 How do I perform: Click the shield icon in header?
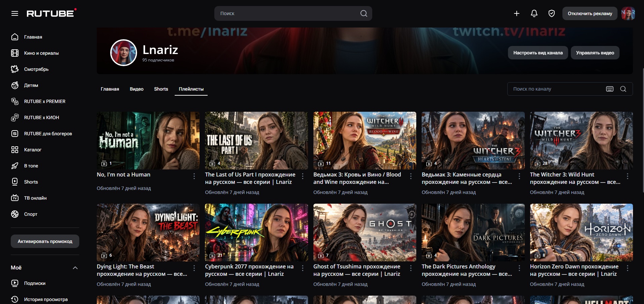pos(552,13)
